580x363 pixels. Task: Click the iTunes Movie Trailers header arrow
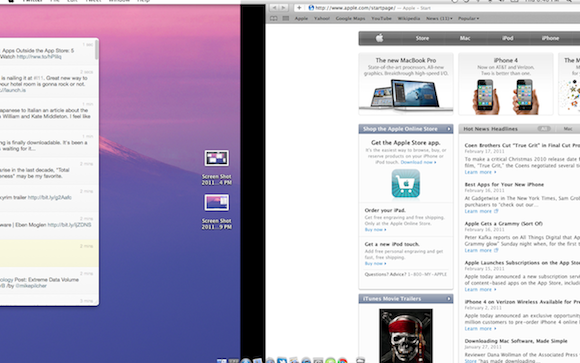(449, 299)
